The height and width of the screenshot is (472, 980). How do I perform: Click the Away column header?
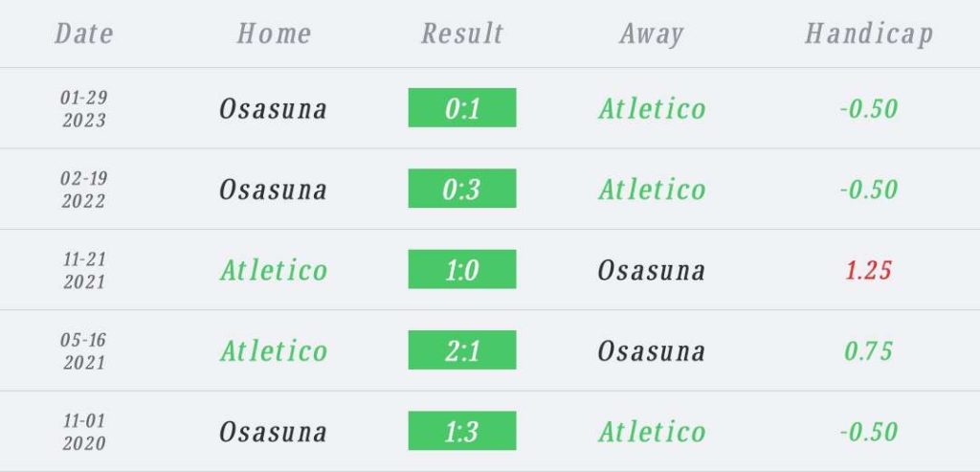tap(651, 35)
